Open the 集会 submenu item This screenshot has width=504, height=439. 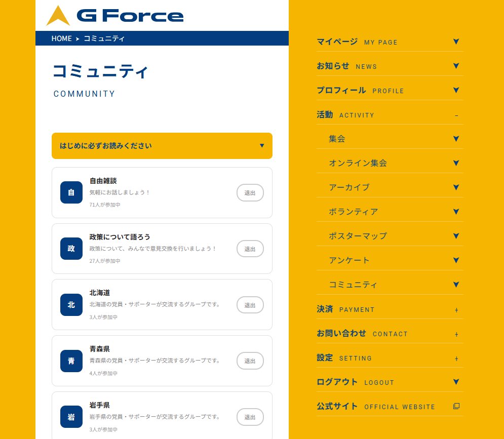pyautogui.click(x=390, y=139)
